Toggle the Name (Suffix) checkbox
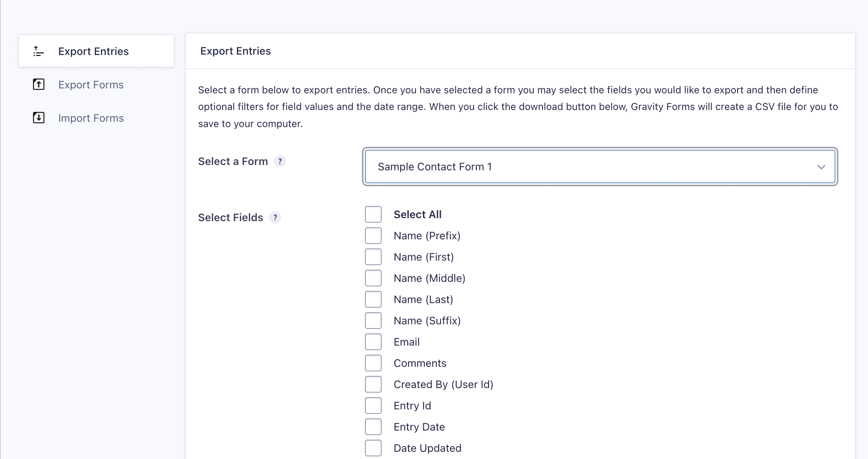 tap(373, 321)
